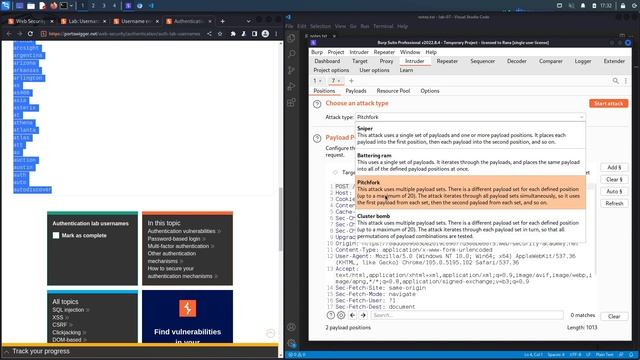Open VS Code Run and Debug view
The image size is (640, 360).
point(291,86)
